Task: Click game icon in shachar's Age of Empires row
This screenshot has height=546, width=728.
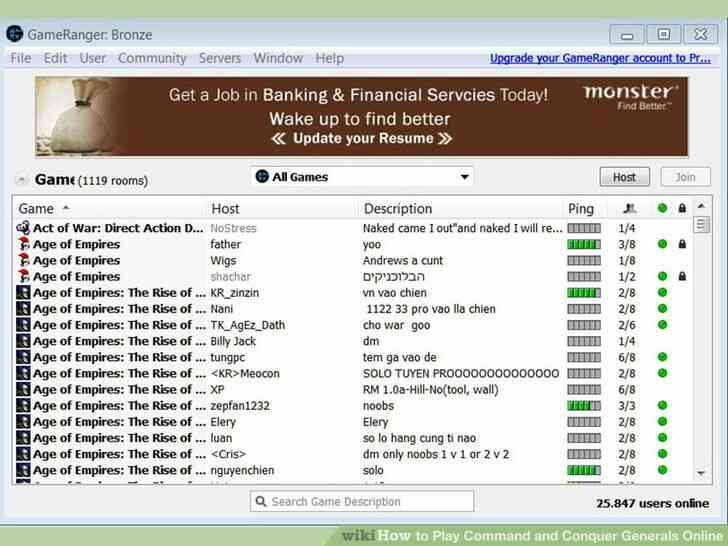Action: tap(23, 277)
